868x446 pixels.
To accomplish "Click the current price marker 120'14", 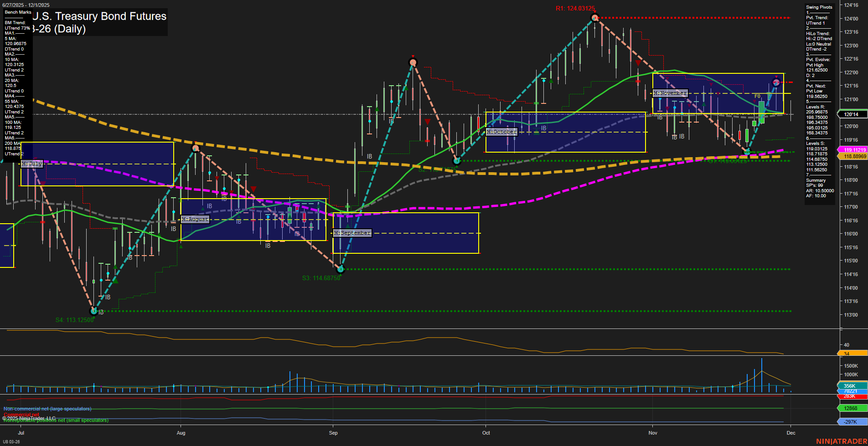I will pyautogui.click(x=852, y=114).
